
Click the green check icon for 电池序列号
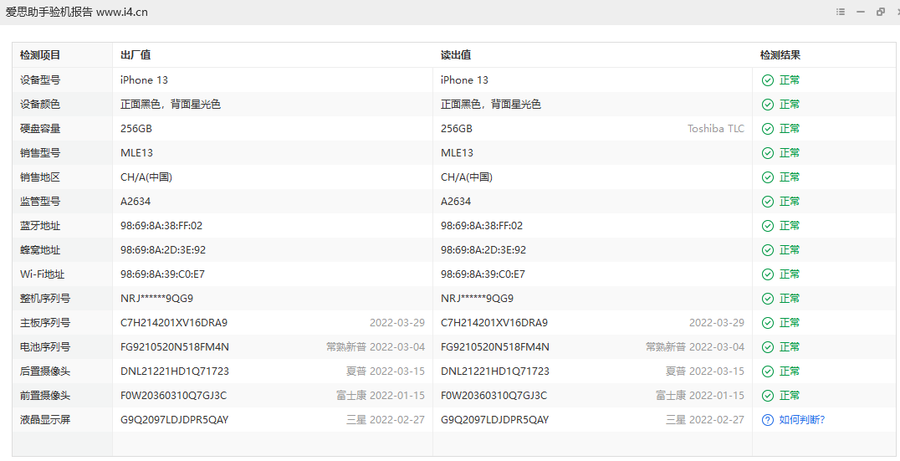point(767,347)
